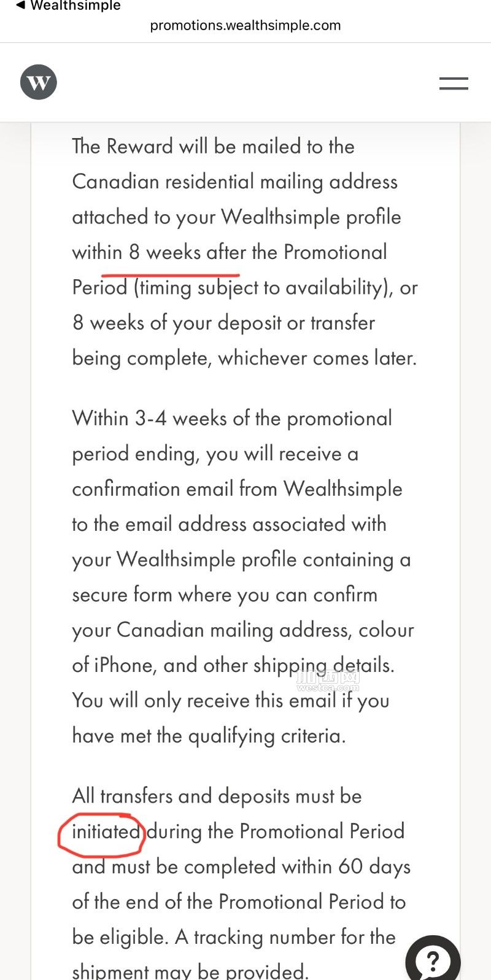
Task: Click the phrase "confirmation email from Wealthsimple"
Action: tap(238, 489)
